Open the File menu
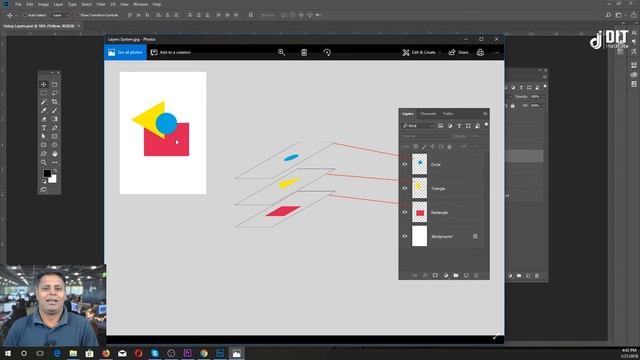Screen dimensions: 640x360 click(18, 4)
